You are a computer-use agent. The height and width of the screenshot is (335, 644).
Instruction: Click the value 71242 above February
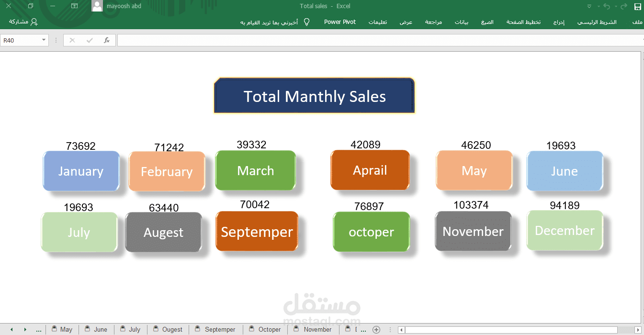[169, 147]
